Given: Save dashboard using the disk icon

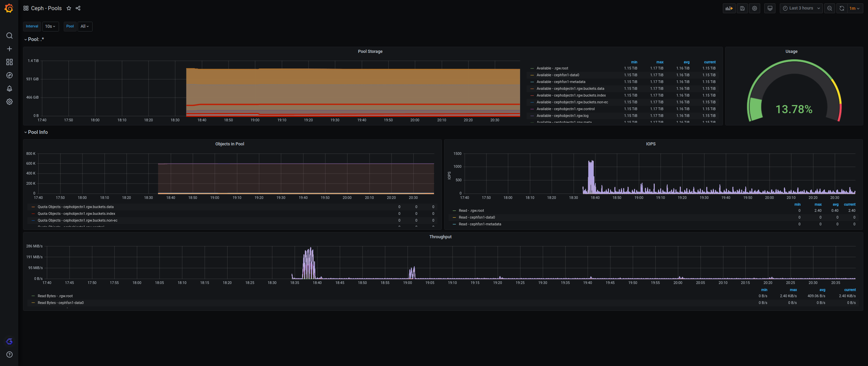Looking at the screenshot, I should pyautogui.click(x=742, y=8).
